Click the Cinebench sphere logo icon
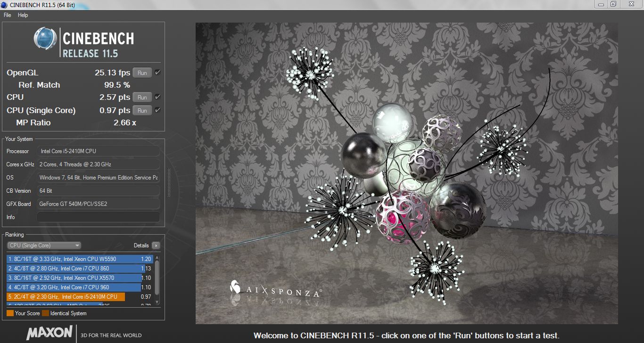The height and width of the screenshot is (343, 644). [x=45, y=39]
